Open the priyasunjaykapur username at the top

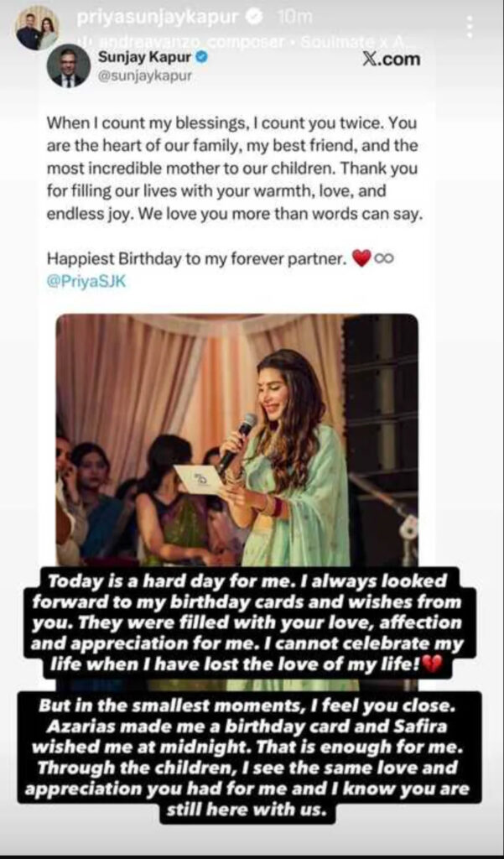click(158, 18)
